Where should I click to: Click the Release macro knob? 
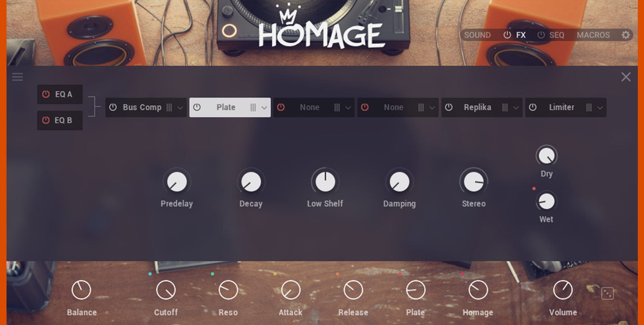coord(353,290)
